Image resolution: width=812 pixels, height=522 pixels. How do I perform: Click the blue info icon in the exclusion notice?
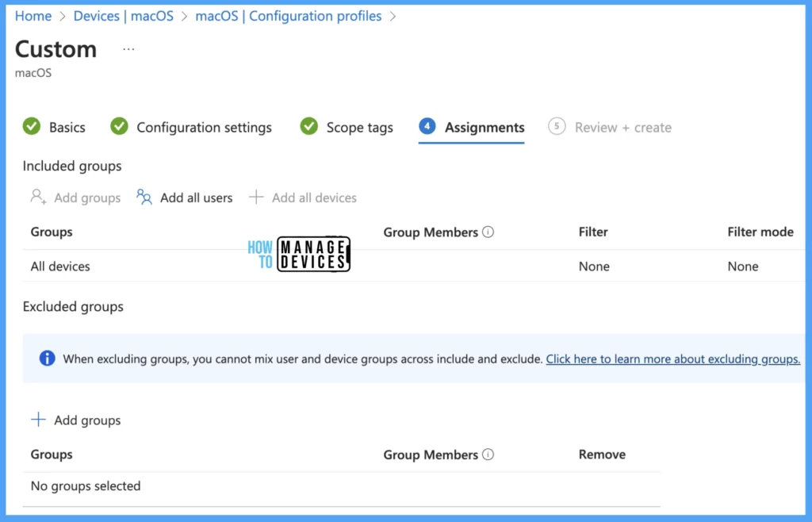[47, 359]
